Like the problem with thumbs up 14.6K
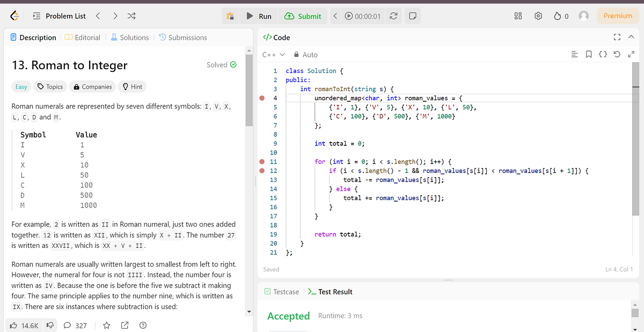Screen dimensions: 644x332 [24, 325]
